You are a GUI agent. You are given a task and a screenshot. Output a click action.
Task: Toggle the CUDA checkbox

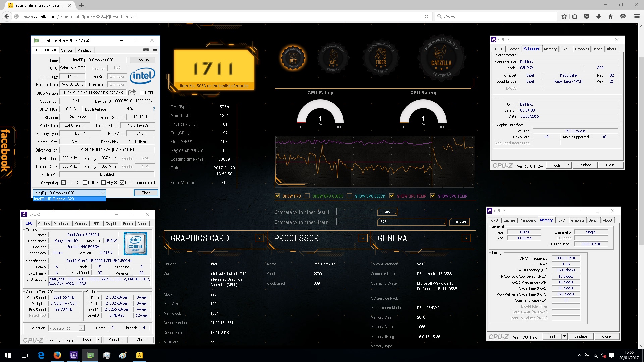(x=85, y=183)
